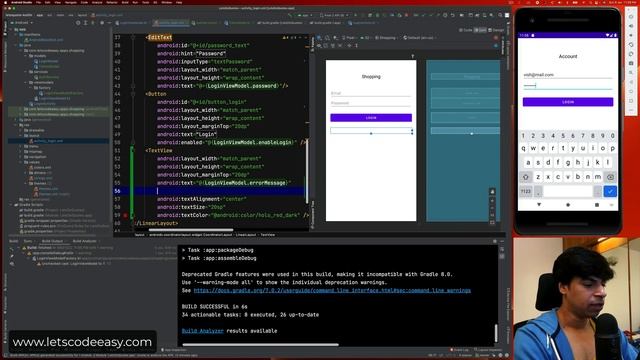Open Default (en-us) locale dropdown
Screen dimensions: 640x360
[419, 38]
